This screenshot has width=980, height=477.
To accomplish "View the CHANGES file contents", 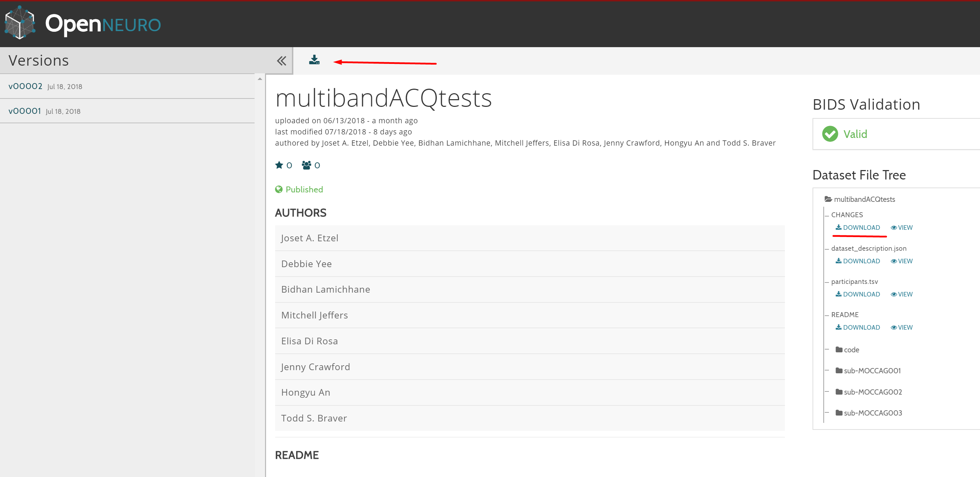I will tap(901, 227).
